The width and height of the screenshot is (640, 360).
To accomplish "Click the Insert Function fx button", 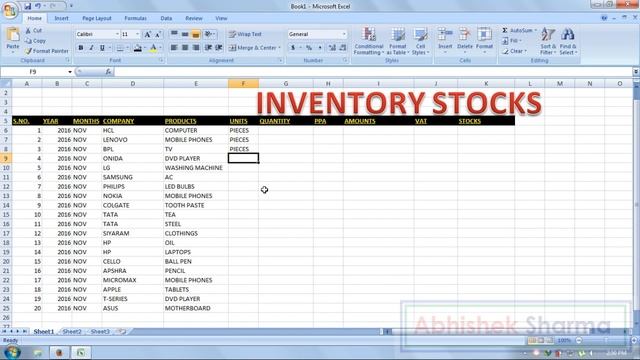I will 108,72.
